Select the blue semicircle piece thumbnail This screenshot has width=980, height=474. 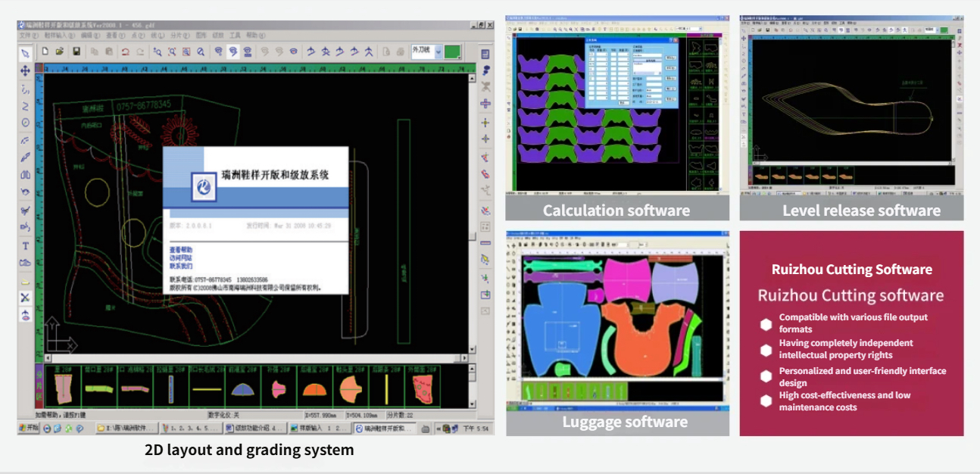pos(242,390)
